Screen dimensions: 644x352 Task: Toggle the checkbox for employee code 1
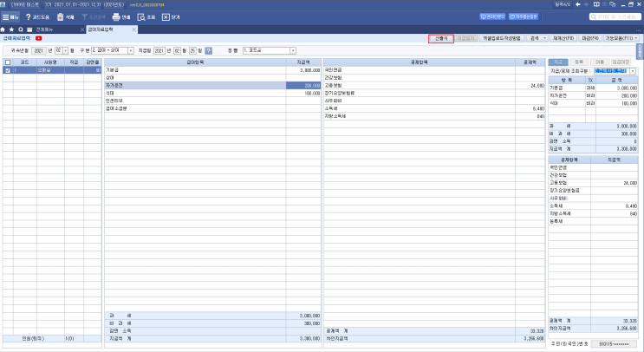(8, 70)
